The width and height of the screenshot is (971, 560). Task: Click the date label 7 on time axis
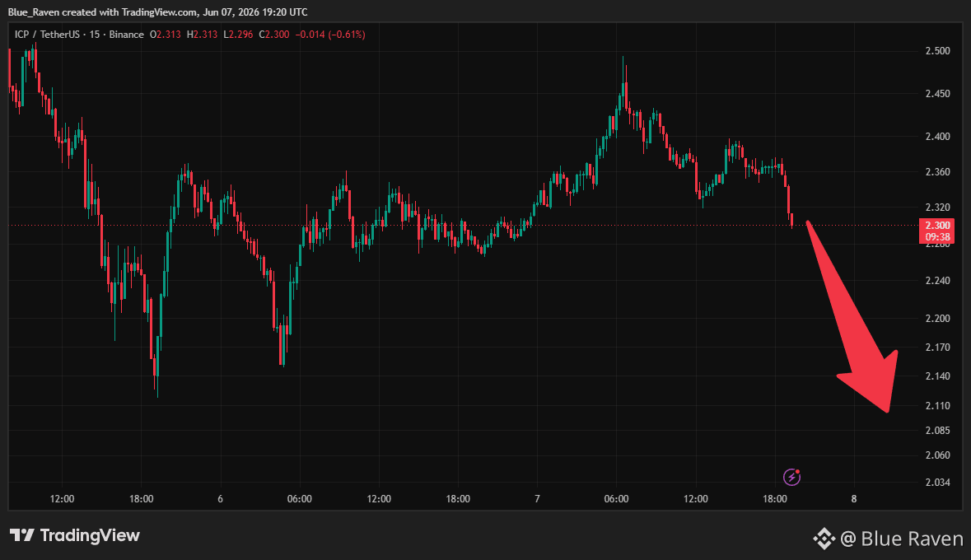point(537,499)
